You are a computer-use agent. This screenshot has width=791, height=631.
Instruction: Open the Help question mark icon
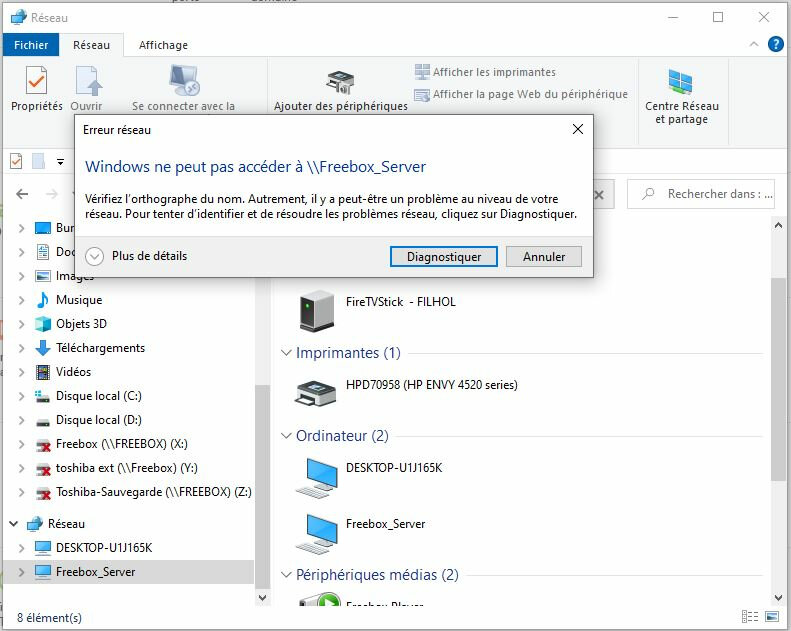(x=775, y=44)
